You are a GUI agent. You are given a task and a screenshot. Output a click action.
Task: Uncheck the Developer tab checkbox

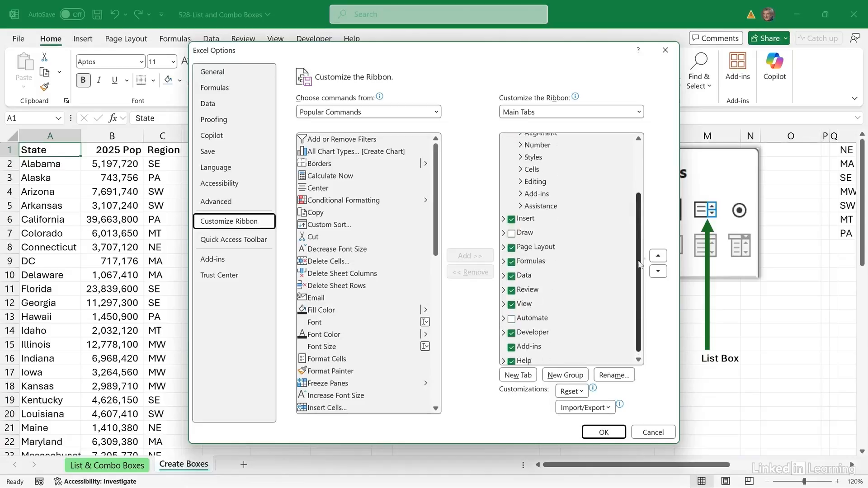coord(511,333)
